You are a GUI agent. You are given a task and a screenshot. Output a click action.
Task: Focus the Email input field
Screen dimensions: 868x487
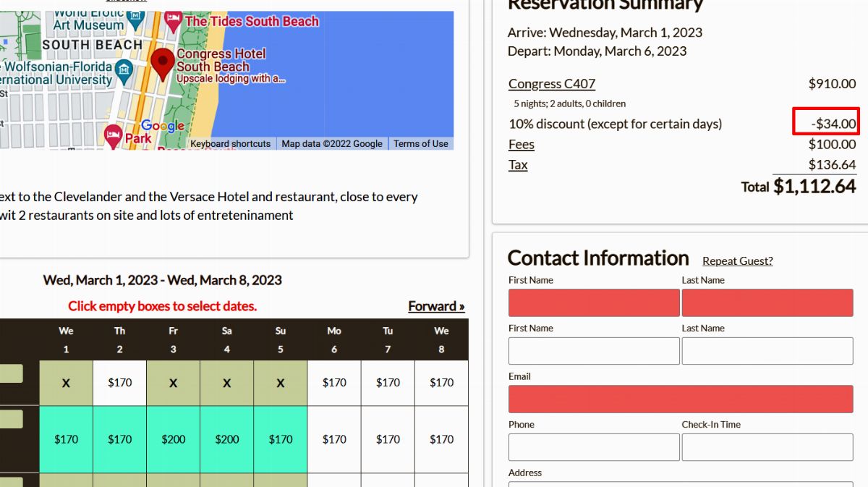tap(680, 399)
